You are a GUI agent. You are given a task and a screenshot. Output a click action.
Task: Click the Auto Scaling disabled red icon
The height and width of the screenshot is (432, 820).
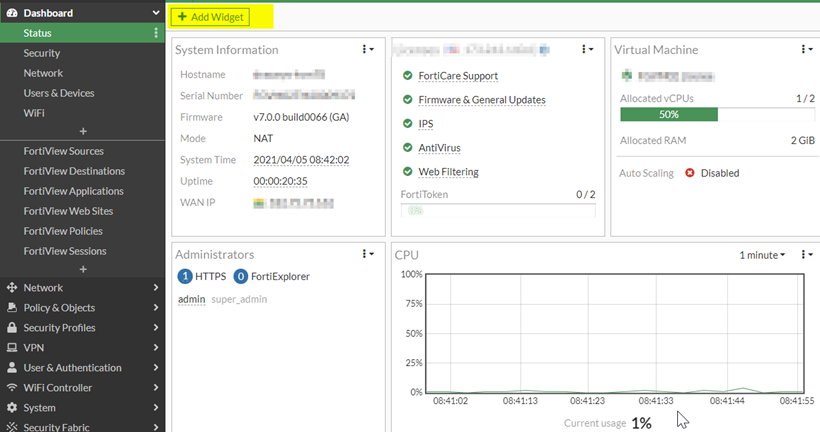click(x=690, y=173)
